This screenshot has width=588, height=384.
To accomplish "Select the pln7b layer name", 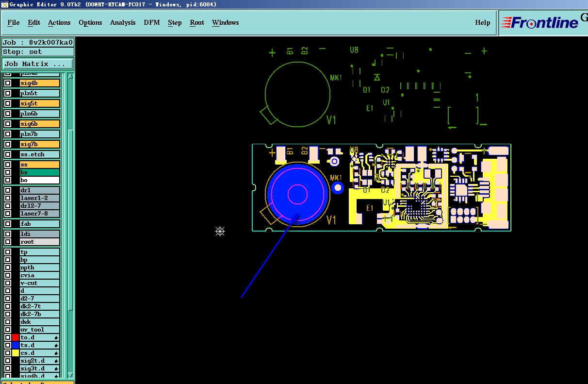I will click(x=40, y=134).
